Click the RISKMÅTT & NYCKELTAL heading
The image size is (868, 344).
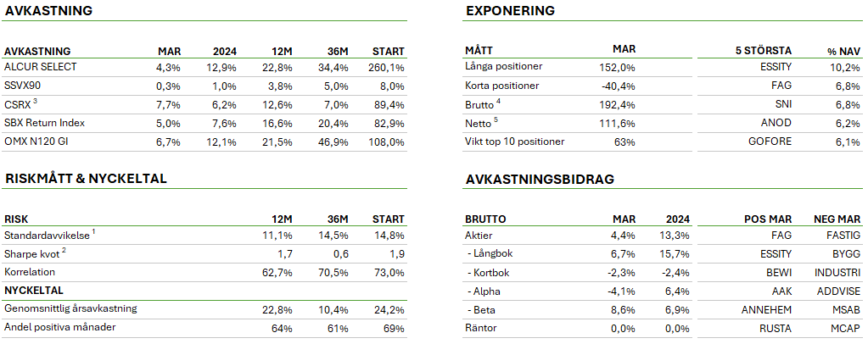(x=86, y=179)
